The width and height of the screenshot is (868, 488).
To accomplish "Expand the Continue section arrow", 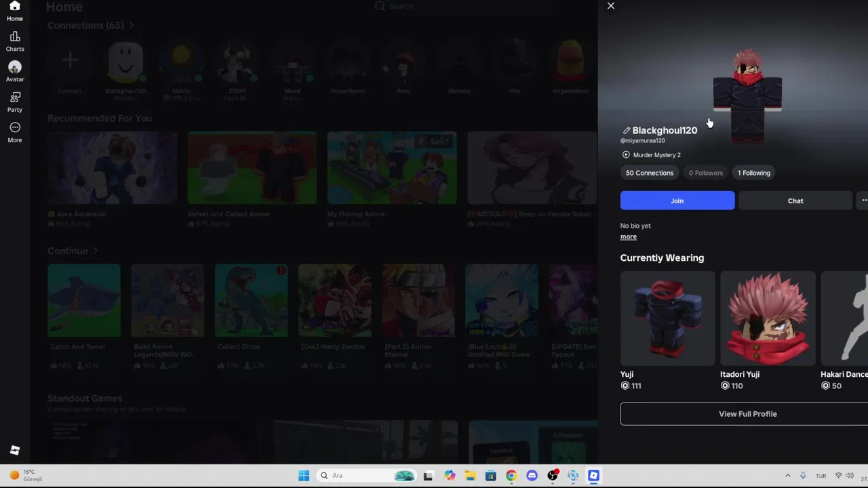I will pos(95,251).
